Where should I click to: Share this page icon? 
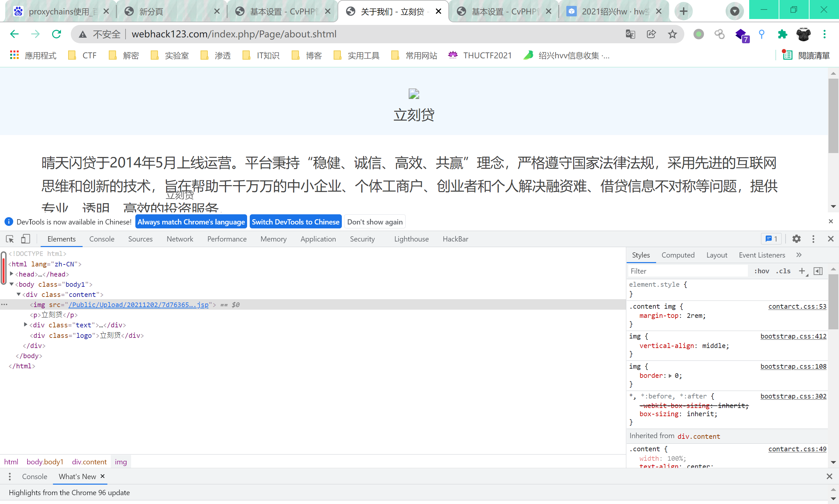(x=651, y=34)
